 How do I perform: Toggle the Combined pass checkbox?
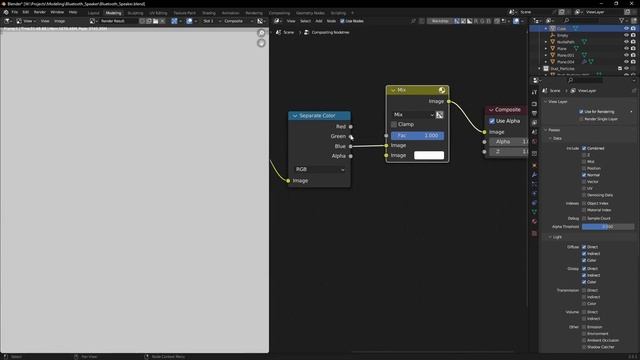(584, 148)
